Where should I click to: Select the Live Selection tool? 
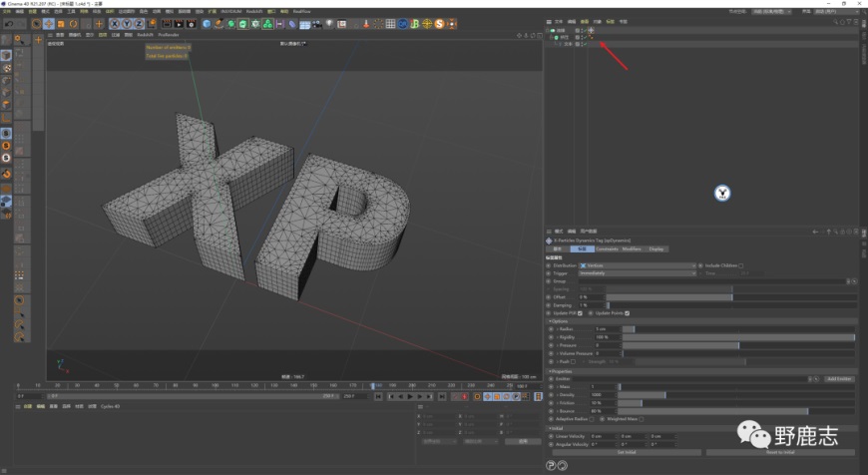[x=36, y=24]
